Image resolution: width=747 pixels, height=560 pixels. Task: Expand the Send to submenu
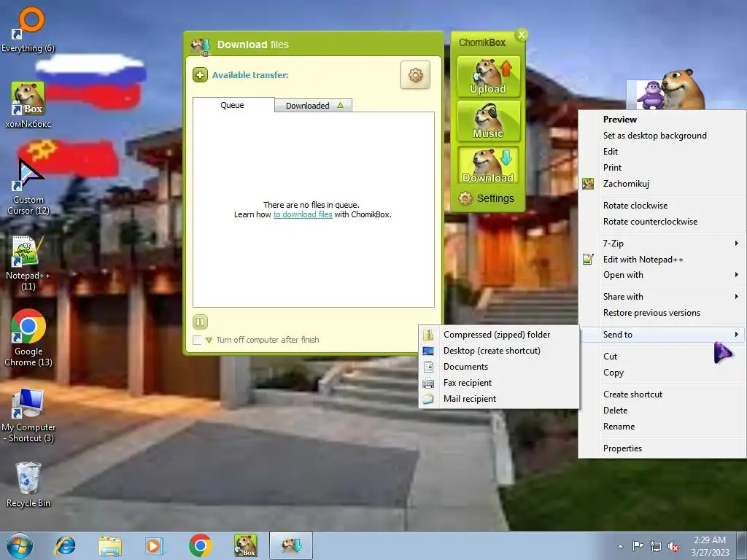pos(662,334)
